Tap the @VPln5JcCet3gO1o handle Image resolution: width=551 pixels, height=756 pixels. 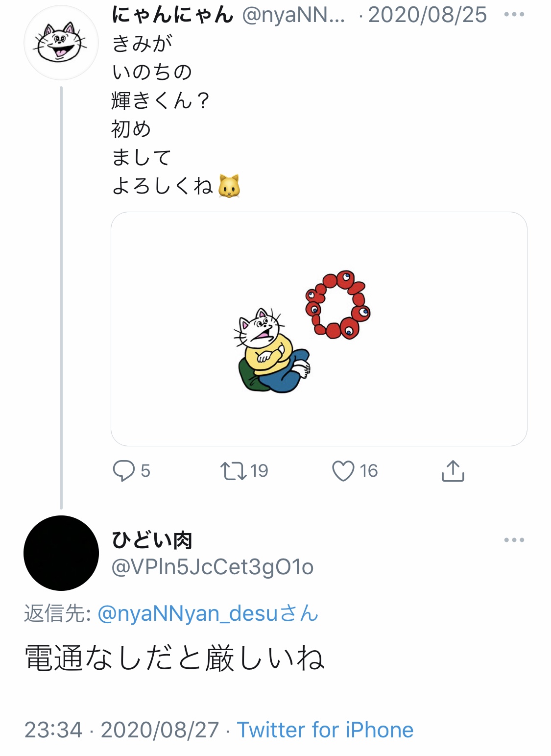point(213,567)
